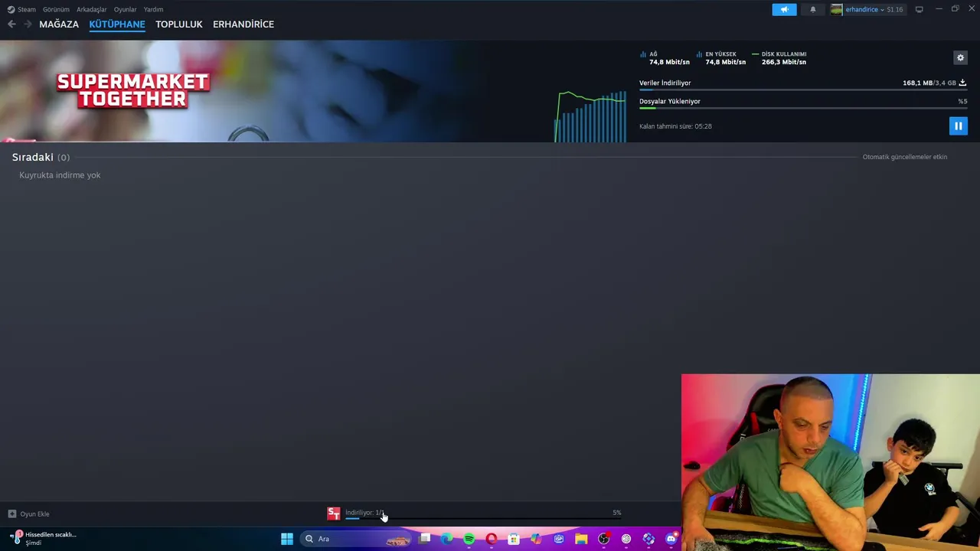
Task: Open the KÜTÜPHANE tab
Action: pyautogui.click(x=117, y=24)
